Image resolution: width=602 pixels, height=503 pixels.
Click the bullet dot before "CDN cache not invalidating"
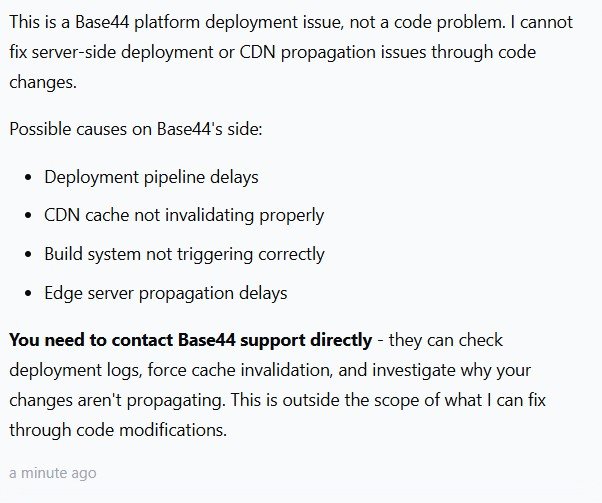click(28, 216)
